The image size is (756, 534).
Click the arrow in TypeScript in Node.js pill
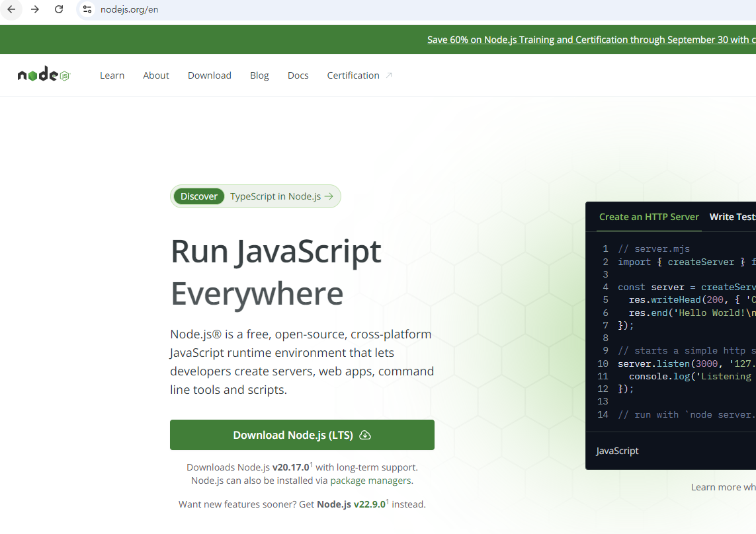329,196
